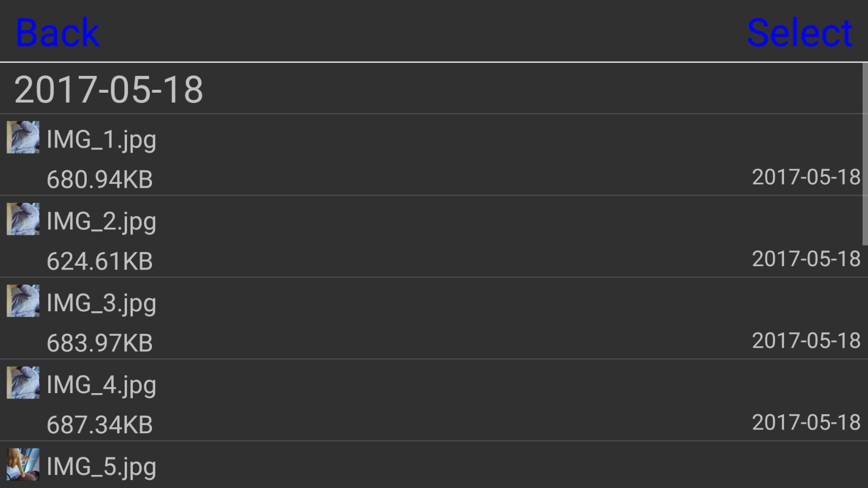Click the 687.34KB file size
This screenshot has height=488, width=868.
pos(100,425)
